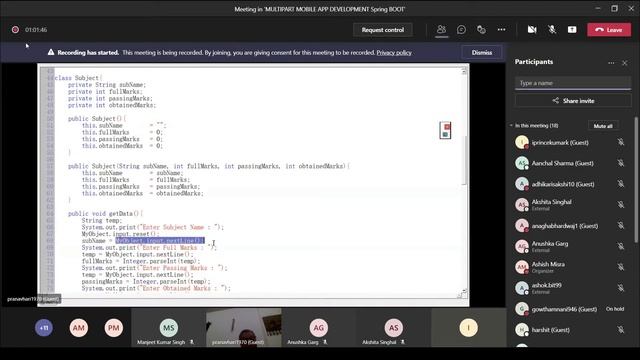Click the PM avatar in bottom strip
Screen dimensions: 640x360
(113, 328)
